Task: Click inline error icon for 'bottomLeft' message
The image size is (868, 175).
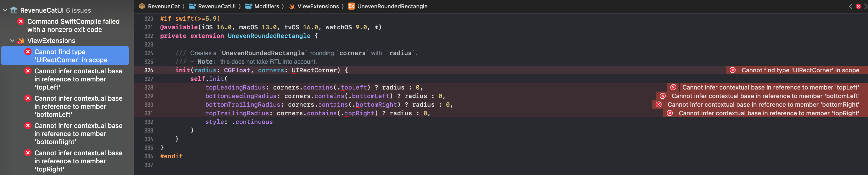Action: (662, 96)
